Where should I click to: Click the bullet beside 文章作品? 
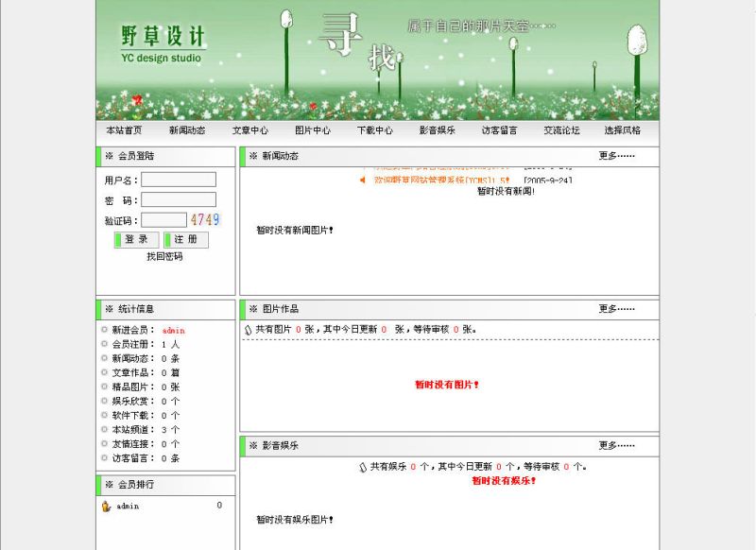(x=104, y=372)
